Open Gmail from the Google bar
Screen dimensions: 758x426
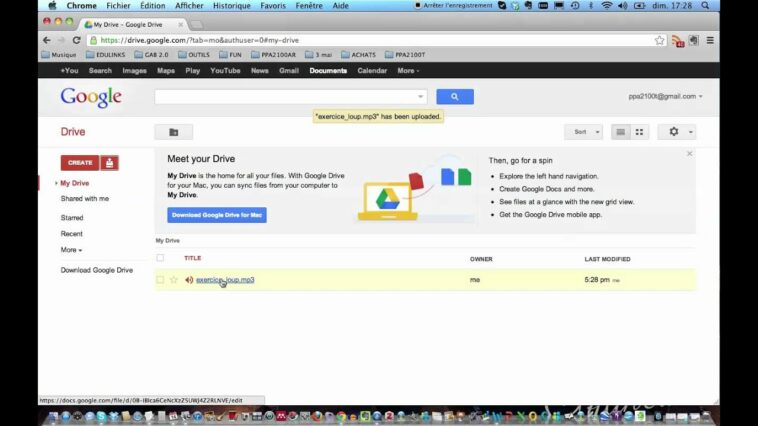pos(289,71)
